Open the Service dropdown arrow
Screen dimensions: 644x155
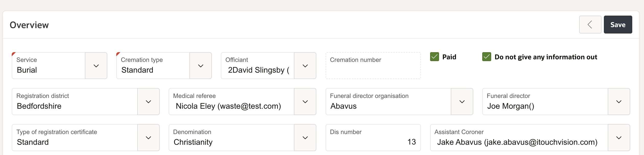point(96,66)
